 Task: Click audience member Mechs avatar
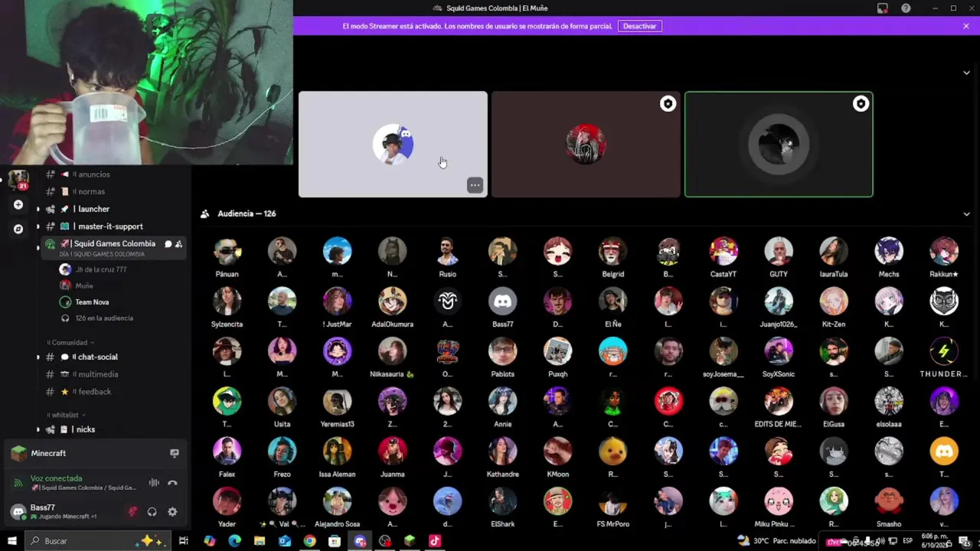pos(889,251)
